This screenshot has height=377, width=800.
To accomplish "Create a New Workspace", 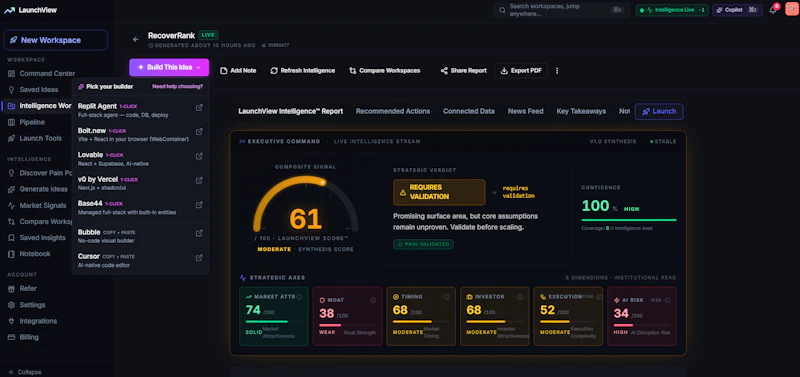I will pyautogui.click(x=56, y=40).
